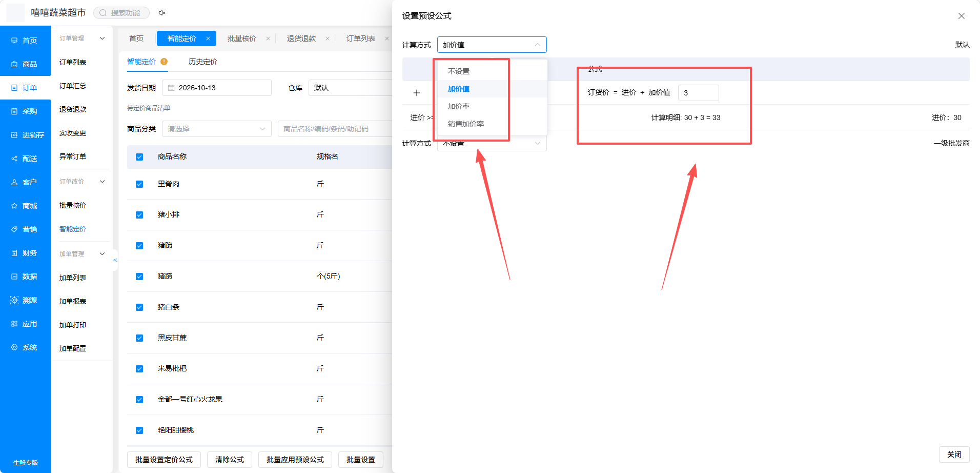
Task: Open the 批量核价 page tab
Action: pyautogui.click(x=242, y=38)
